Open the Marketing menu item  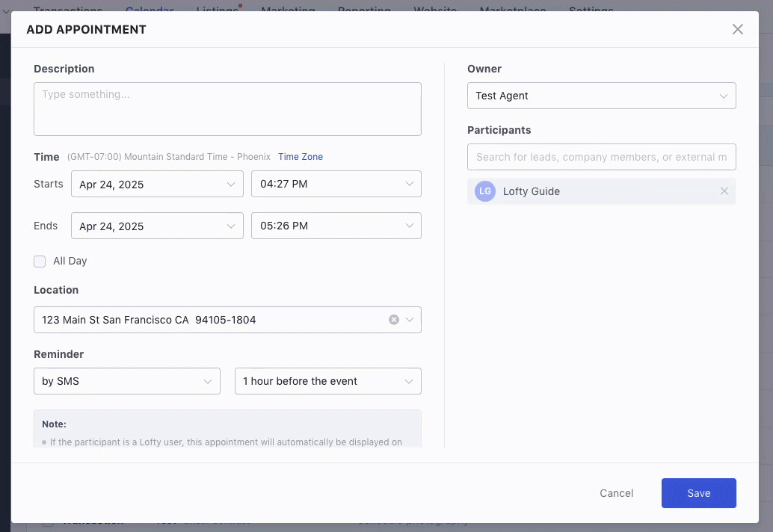tap(288, 7)
